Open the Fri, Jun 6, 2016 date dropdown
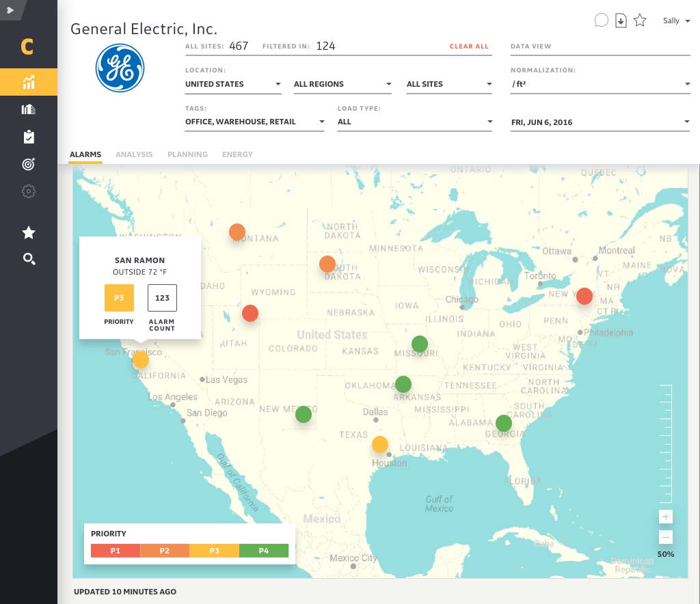The height and width of the screenshot is (604, 700). 600,122
